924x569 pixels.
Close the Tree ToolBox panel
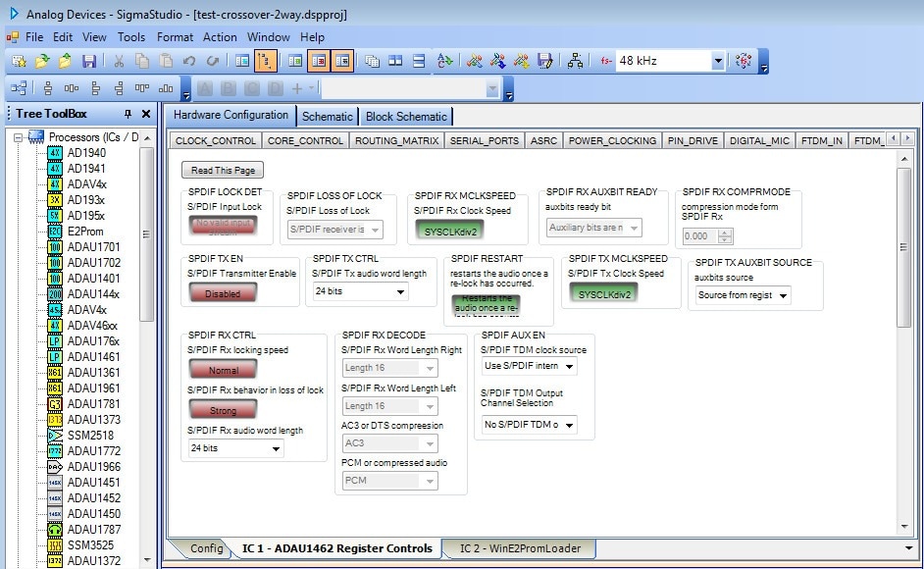click(146, 114)
